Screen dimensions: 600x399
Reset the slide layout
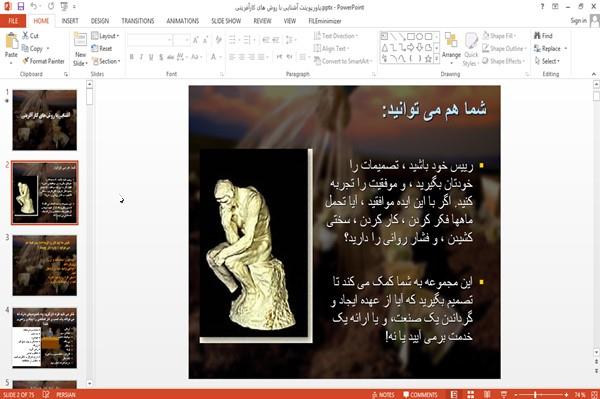102,48
